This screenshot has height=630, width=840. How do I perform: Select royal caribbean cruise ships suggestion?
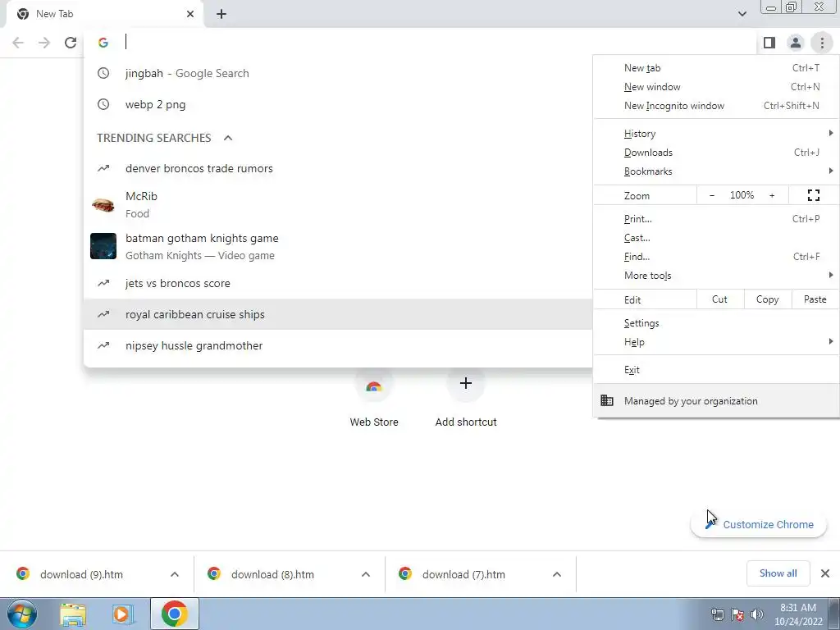(x=338, y=314)
